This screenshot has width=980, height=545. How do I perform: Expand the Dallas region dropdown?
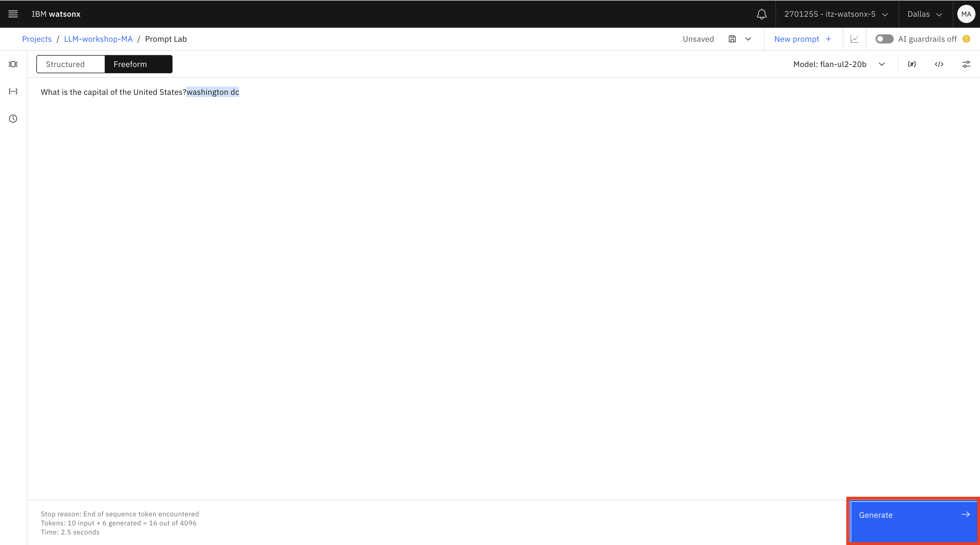925,14
